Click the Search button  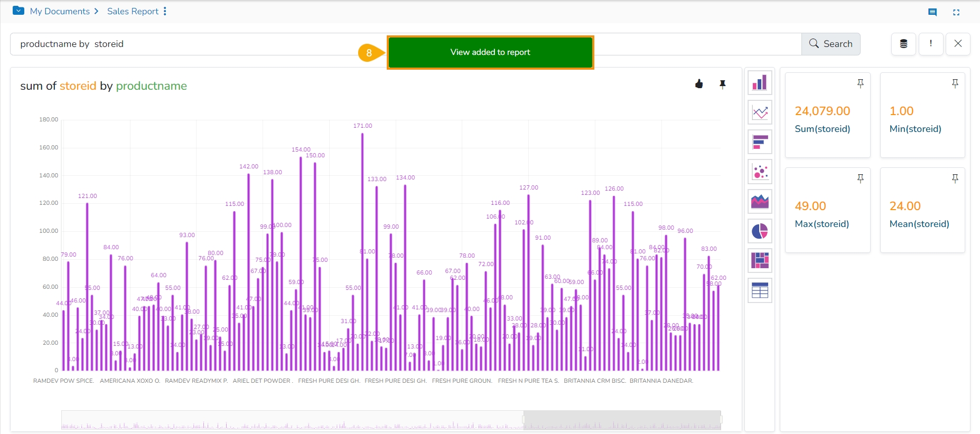tap(830, 44)
